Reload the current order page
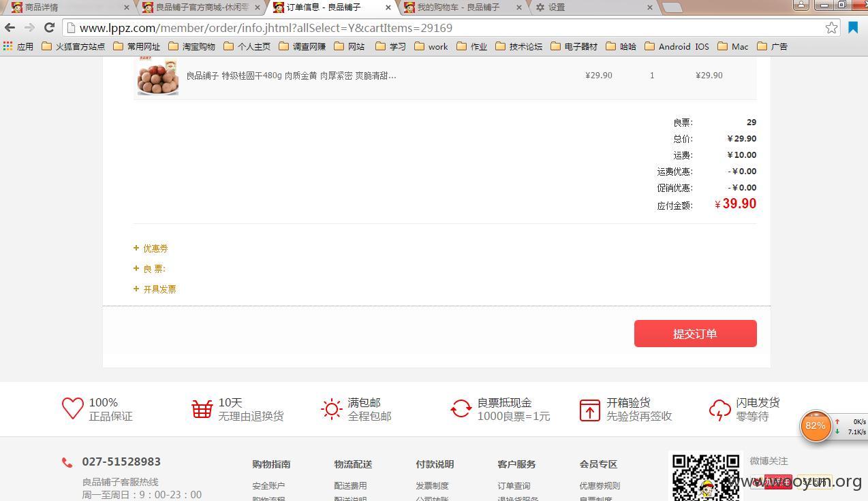The width and height of the screenshot is (868, 501). coord(49,28)
